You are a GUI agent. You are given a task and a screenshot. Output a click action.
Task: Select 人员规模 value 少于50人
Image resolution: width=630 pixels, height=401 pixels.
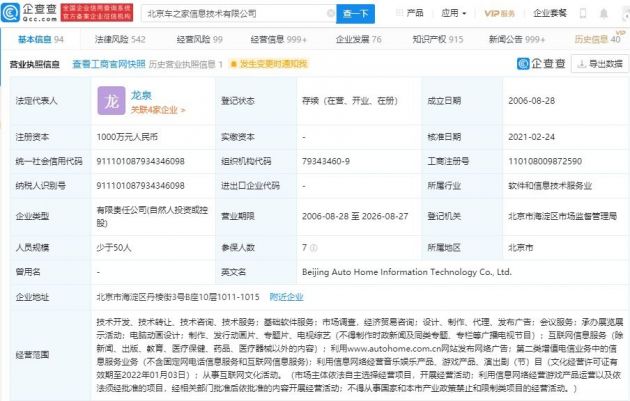114,248
